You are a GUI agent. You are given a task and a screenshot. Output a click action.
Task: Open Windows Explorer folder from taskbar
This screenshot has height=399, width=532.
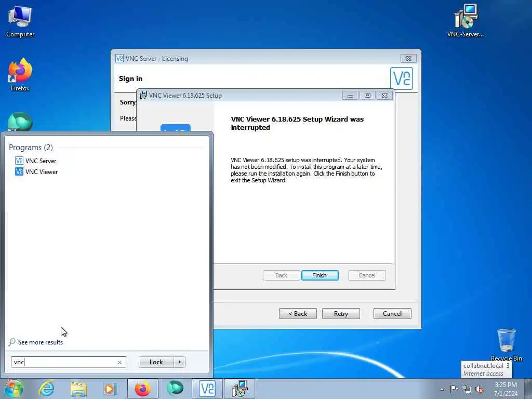pyautogui.click(x=79, y=389)
